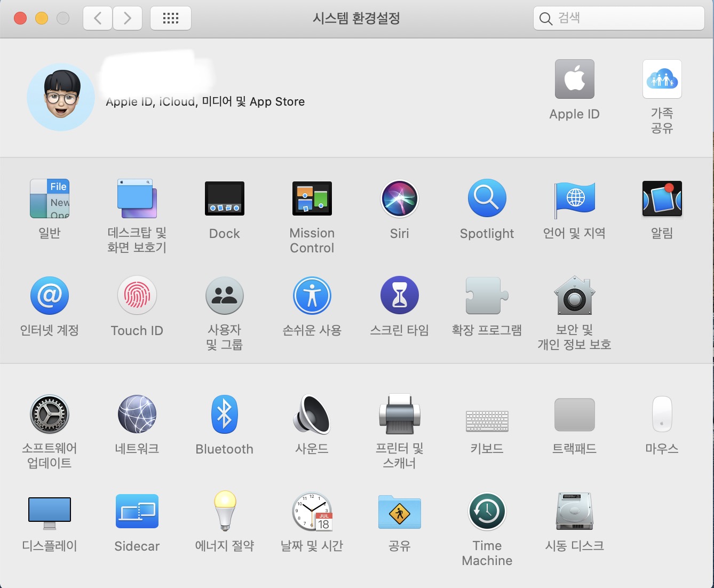Open 트랙패드 preferences
Viewport: 714px width, 588px height.
click(575, 414)
